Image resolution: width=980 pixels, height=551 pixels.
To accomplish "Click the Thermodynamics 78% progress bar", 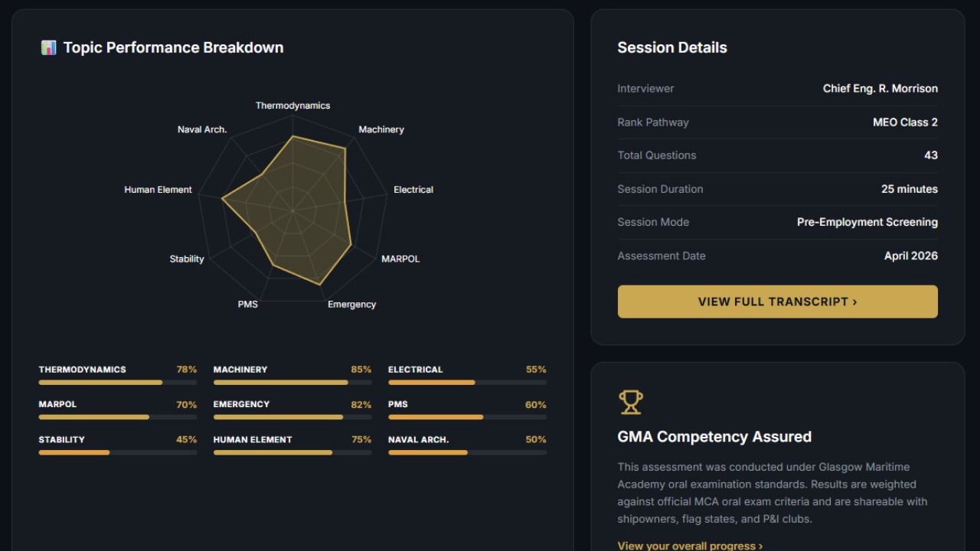I will pyautogui.click(x=118, y=382).
